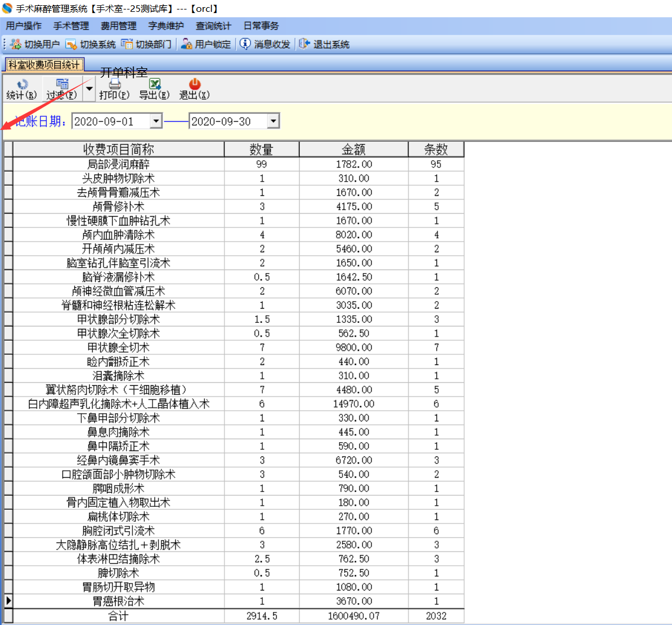This screenshot has width=672, height=625.
Task: Open the 查询统计 menu
Action: pos(214,26)
